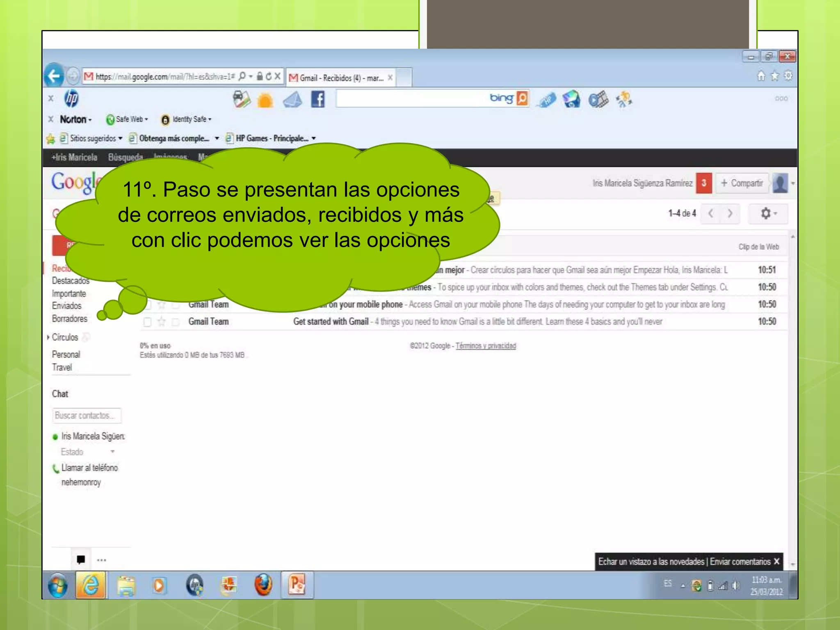The image size is (840, 630).
Task: Open the Enviados folder
Action: pos(66,306)
